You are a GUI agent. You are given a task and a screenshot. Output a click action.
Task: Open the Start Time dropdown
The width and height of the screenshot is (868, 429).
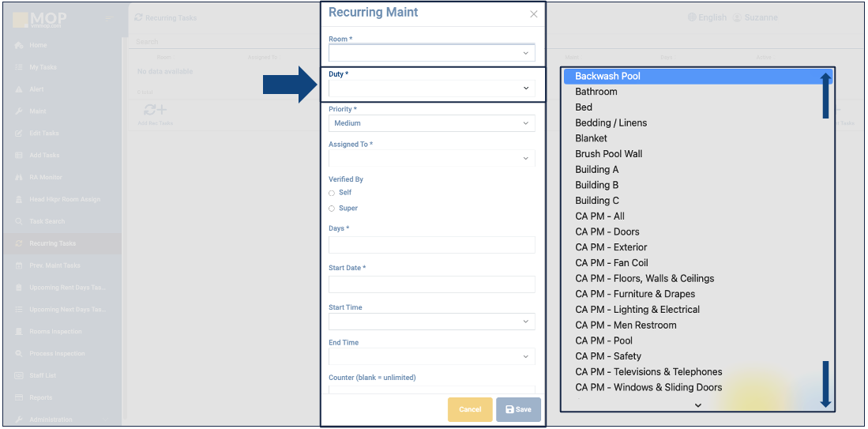click(431, 322)
